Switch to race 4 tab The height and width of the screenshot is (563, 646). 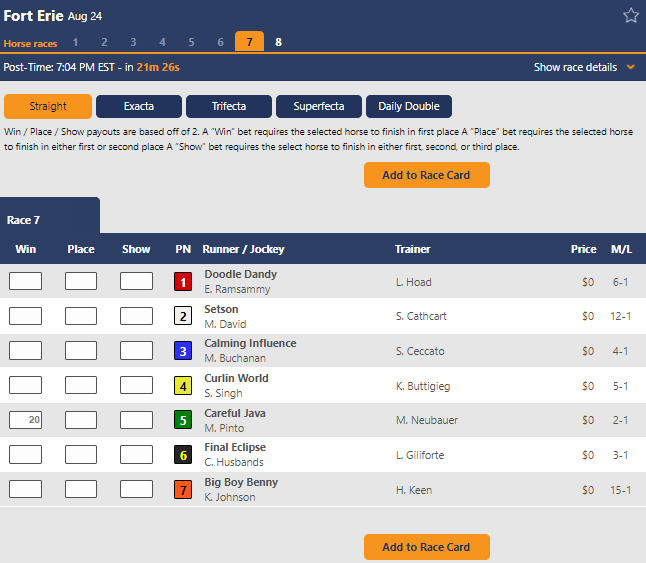click(162, 42)
